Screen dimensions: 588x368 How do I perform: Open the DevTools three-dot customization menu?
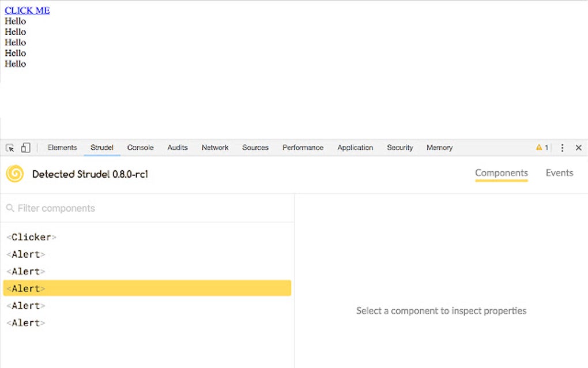[562, 148]
